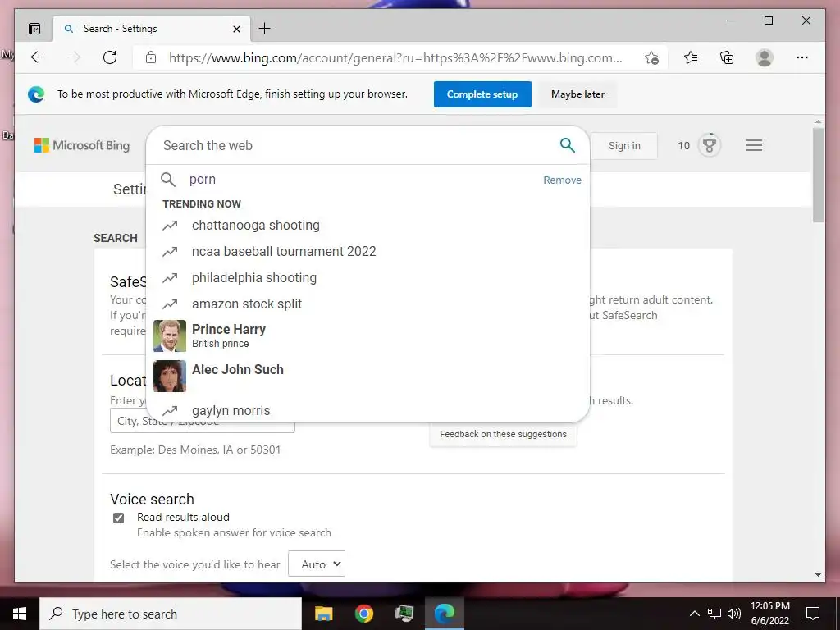Click the Edge logo in setup banner
This screenshot has height=630, width=840.
(x=36, y=94)
